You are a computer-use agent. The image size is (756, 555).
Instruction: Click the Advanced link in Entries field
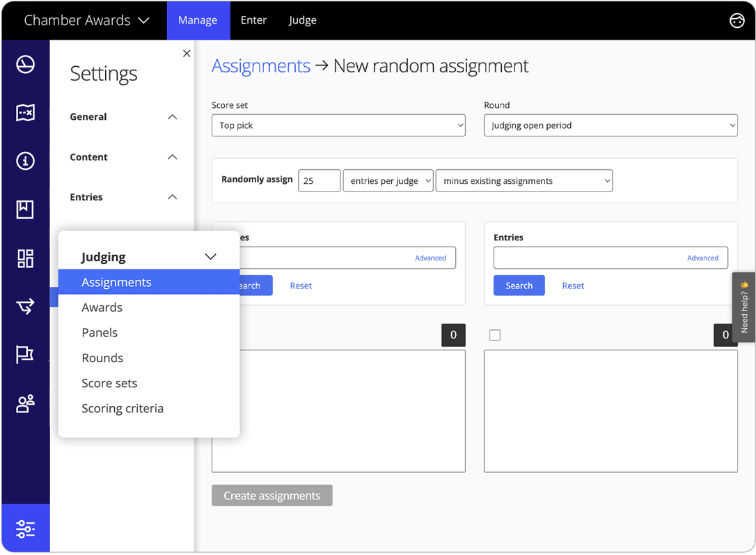coord(702,258)
